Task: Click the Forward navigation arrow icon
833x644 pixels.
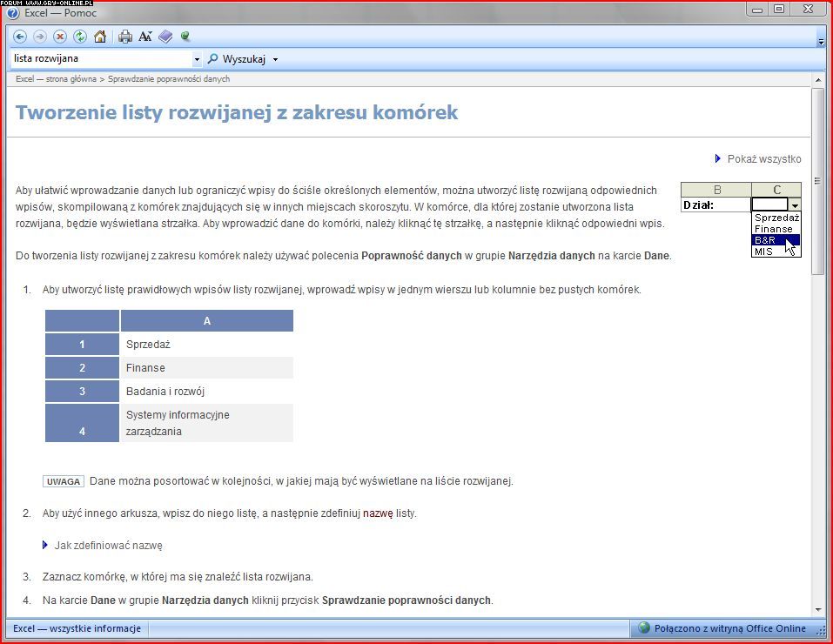Action: [x=40, y=37]
